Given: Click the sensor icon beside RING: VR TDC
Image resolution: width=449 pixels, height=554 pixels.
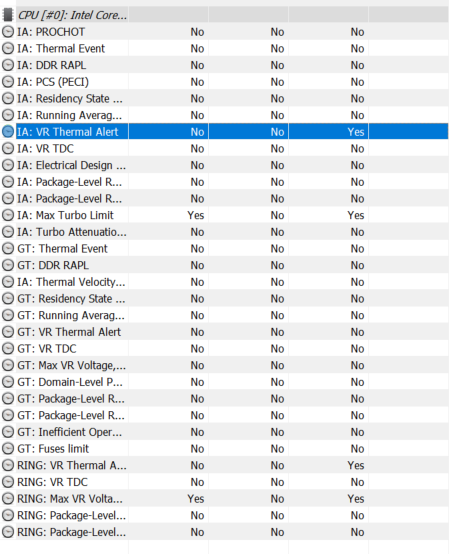Looking at the screenshot, I should tap(8, 482).
